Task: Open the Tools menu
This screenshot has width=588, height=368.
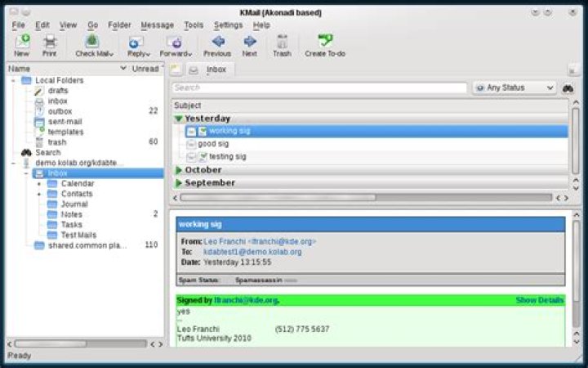Action: point(194,25)
